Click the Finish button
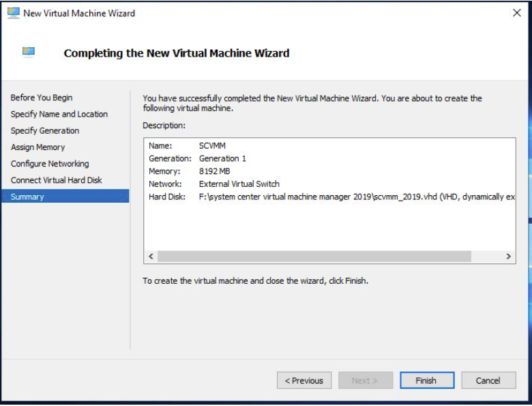532x406 pixels. (x=427, y=380)
